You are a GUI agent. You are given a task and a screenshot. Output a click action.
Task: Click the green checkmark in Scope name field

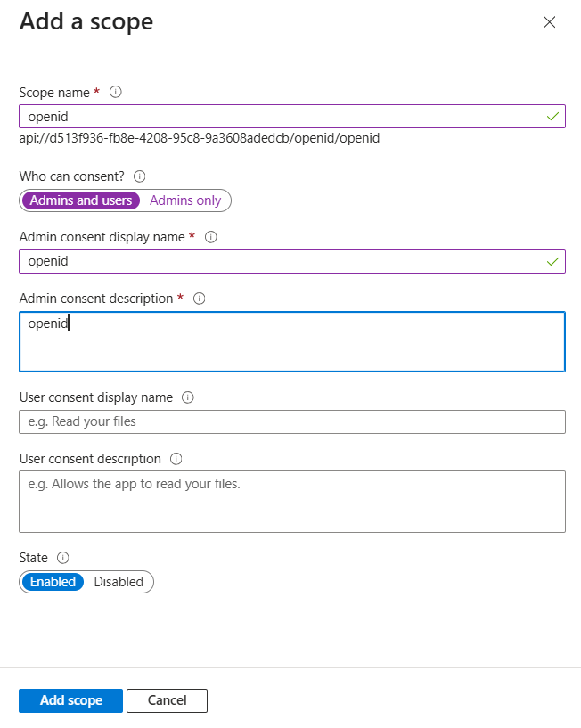tap(552, 117)
